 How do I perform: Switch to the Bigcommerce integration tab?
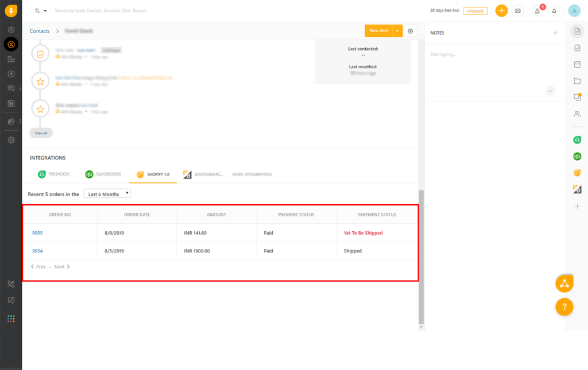coord(203,174)
